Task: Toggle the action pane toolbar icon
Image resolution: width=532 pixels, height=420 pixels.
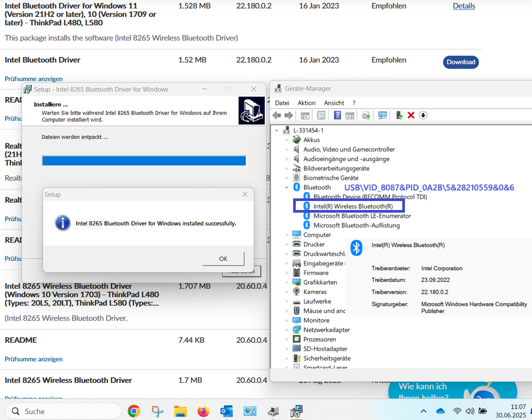Action: pyautogui.click(x=350, y=116)
